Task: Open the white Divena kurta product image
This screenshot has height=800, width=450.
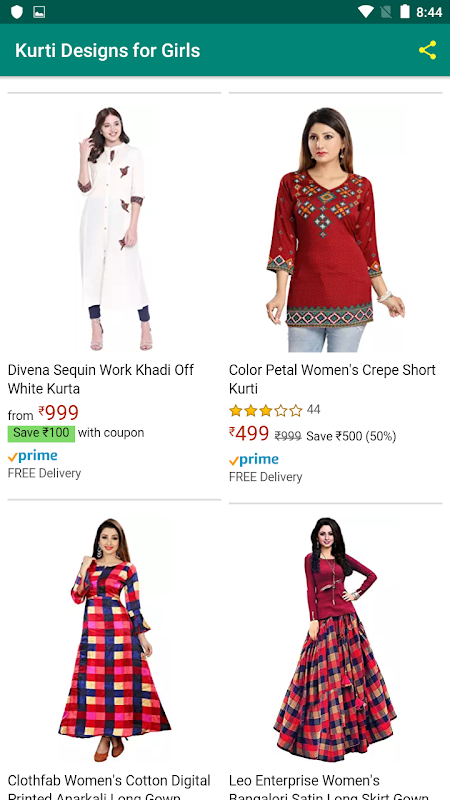Action: coord(114,229)
